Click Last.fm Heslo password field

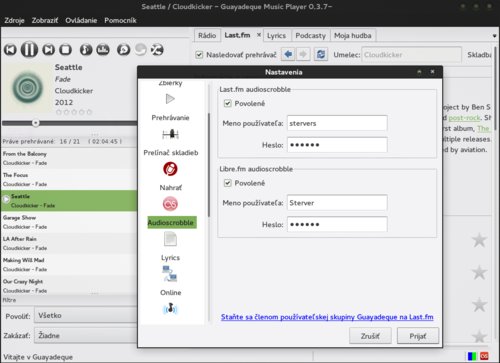point(337,145)
